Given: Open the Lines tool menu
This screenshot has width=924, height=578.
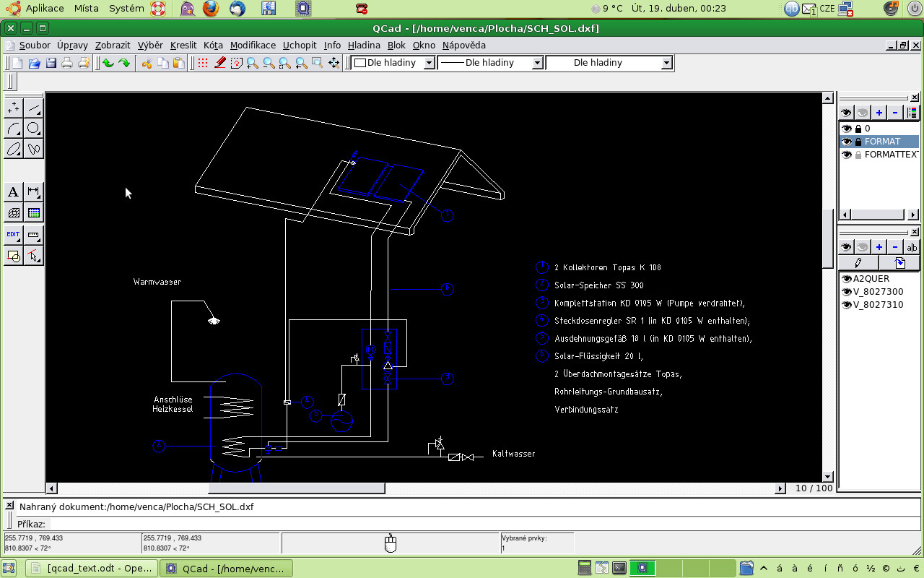Looking at the screenshot, I should pos(34,108).
